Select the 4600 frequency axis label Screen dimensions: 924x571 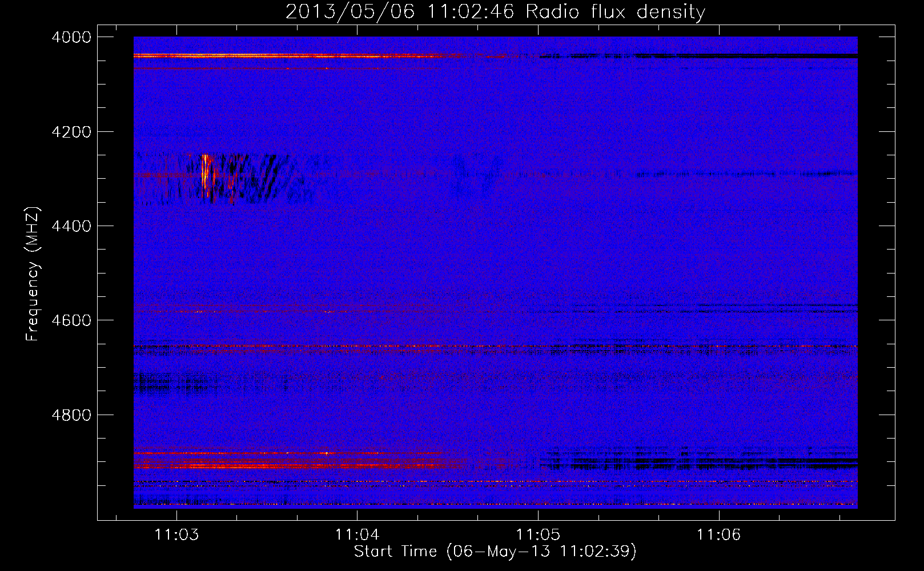pyautogui.click(x=71, y=320)
